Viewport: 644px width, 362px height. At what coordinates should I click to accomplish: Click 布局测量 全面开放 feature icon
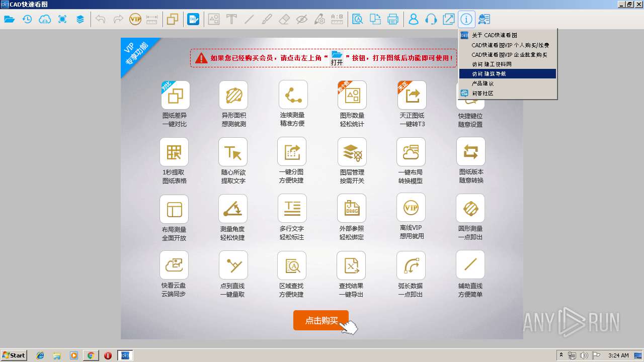click(x=174, y=209)
